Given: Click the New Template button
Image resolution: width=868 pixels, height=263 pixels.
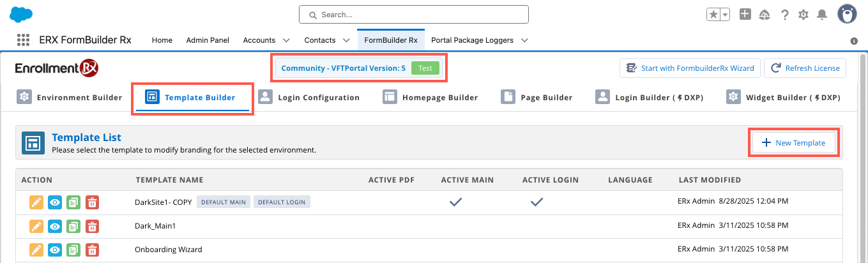Looking at the screenshot, I should point(793,143).
